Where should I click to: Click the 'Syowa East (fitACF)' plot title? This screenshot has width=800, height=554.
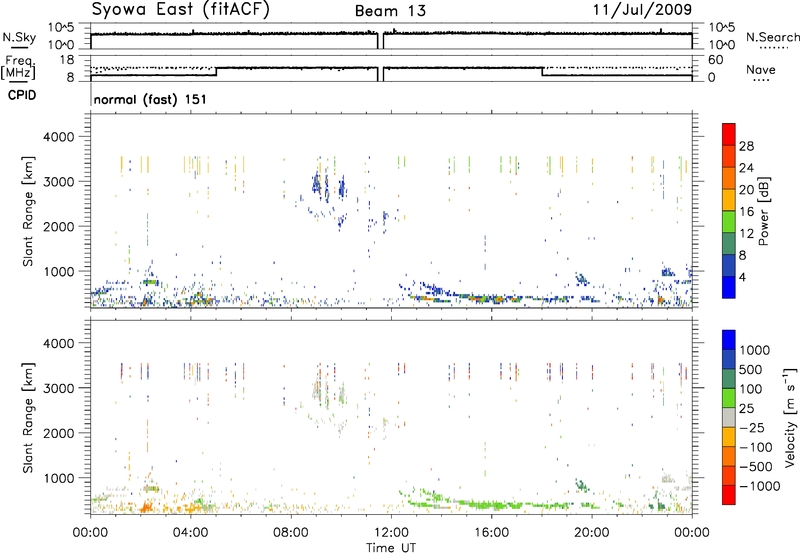coord(180,10)
